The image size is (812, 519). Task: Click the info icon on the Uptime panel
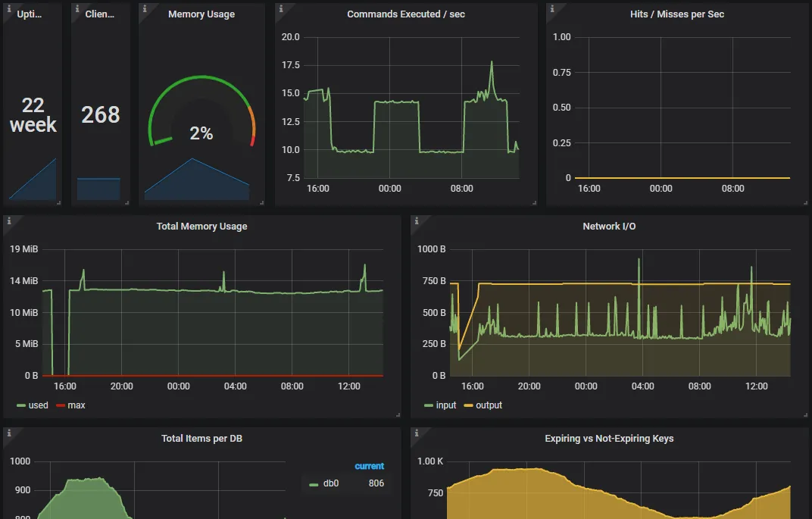7,8
